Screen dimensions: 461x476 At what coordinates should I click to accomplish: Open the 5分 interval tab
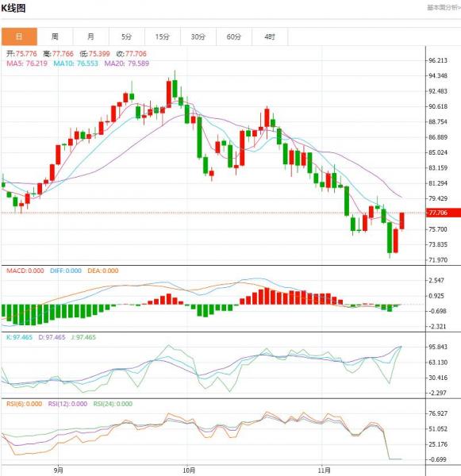(127, 36)
